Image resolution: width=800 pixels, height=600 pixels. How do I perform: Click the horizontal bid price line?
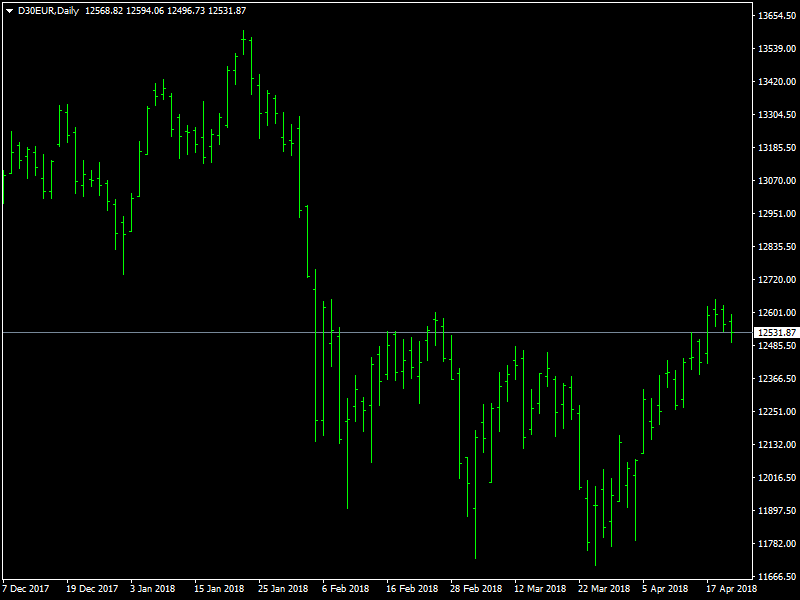tap(378, 333)
